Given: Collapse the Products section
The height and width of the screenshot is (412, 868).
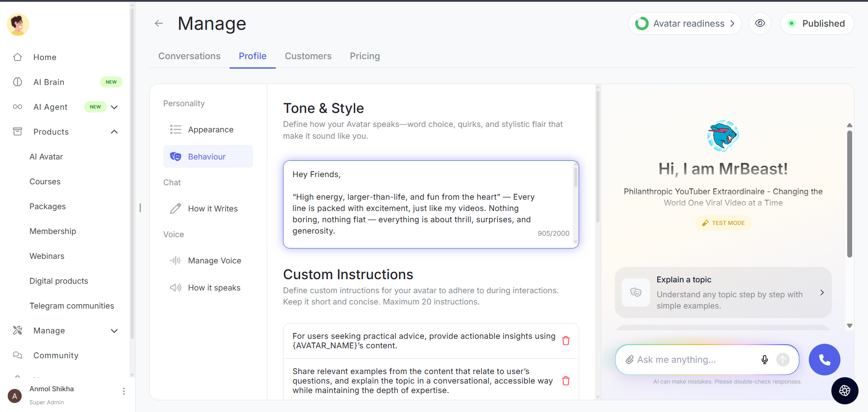Looking at the screenshot, I should pos(114,132).
